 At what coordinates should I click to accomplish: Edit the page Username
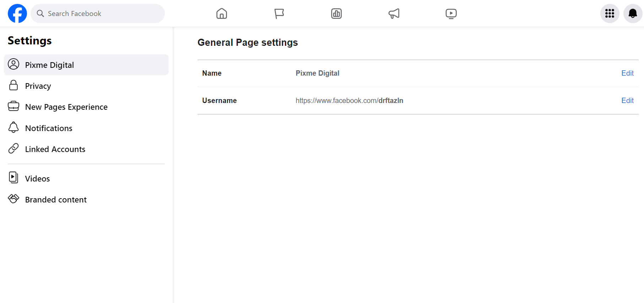pos(627,101)
